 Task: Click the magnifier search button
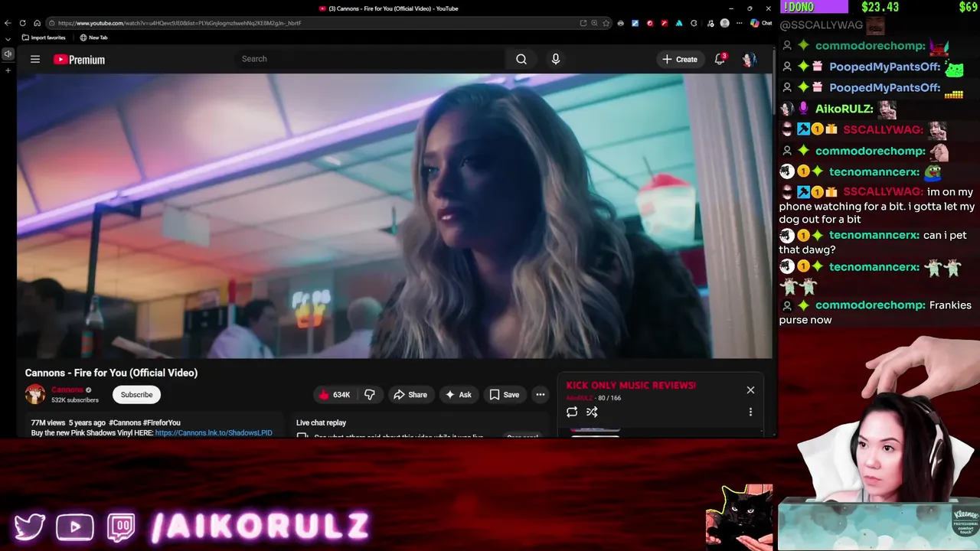pos(521,59)
